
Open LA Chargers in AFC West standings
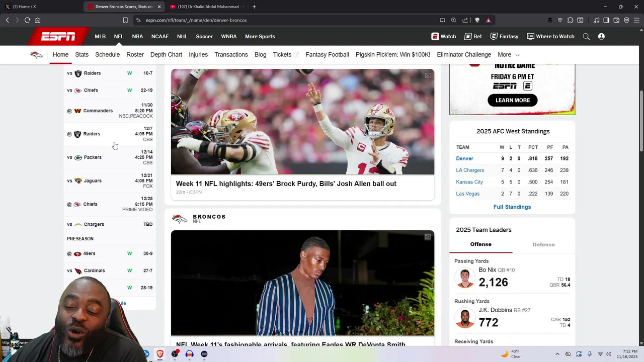(x=470, y=170)
